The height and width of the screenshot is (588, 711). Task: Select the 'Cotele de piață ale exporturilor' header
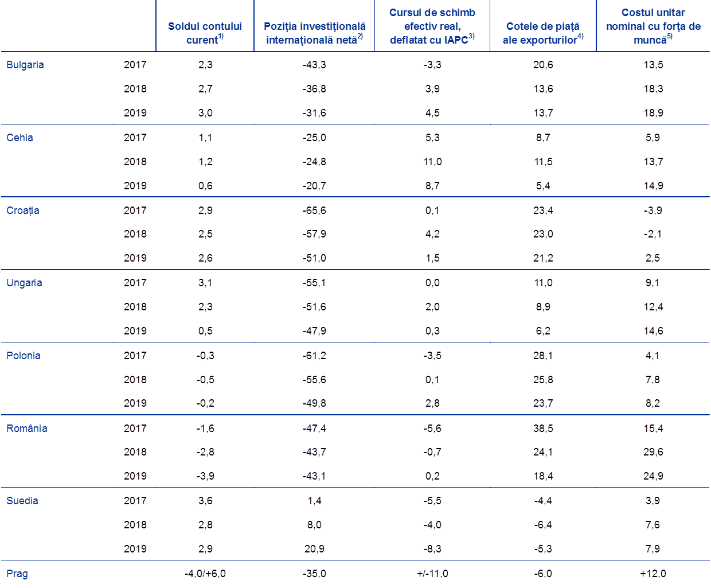tap(543, 33)
